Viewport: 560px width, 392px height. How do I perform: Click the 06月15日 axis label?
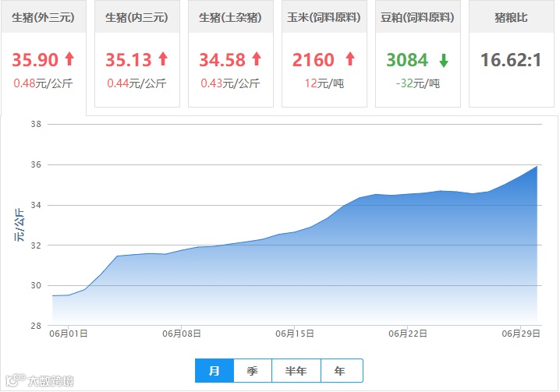(x=295, y=334)
